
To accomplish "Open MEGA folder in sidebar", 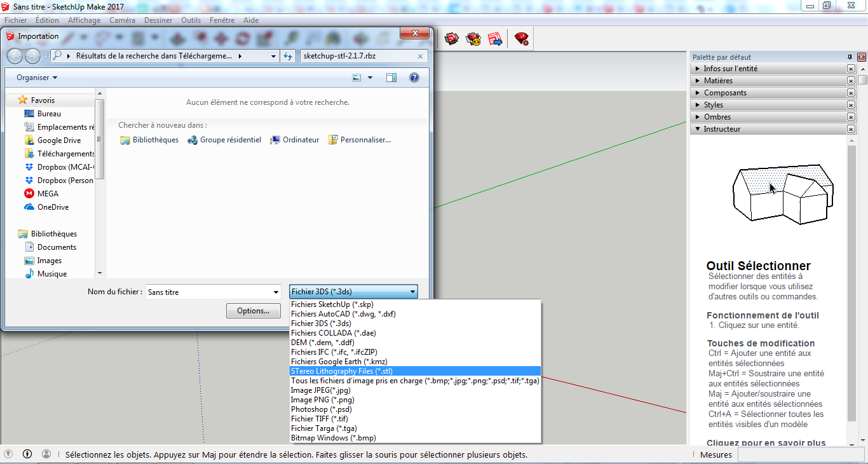I will 41,194.
